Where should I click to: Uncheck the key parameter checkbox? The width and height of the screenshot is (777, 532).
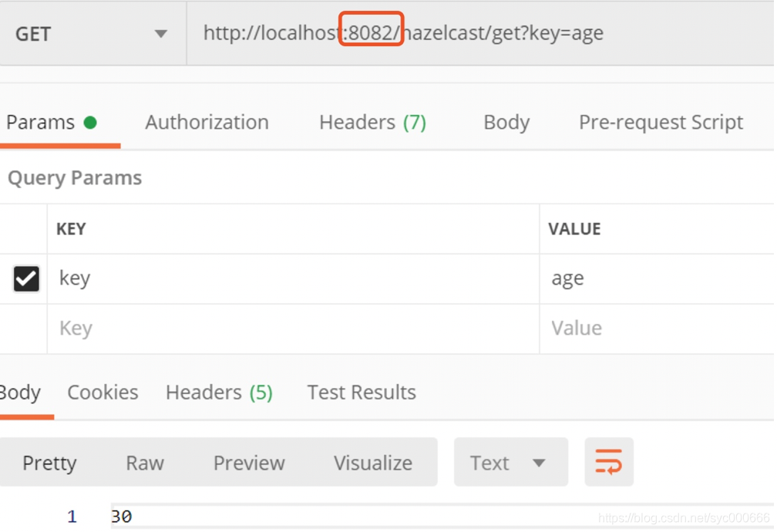coord(25,278)
